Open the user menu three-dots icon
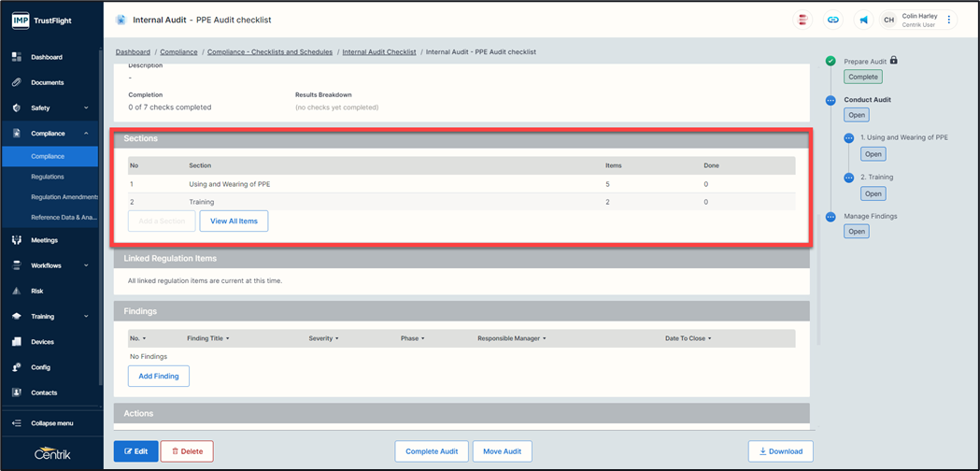 point(949,20)
